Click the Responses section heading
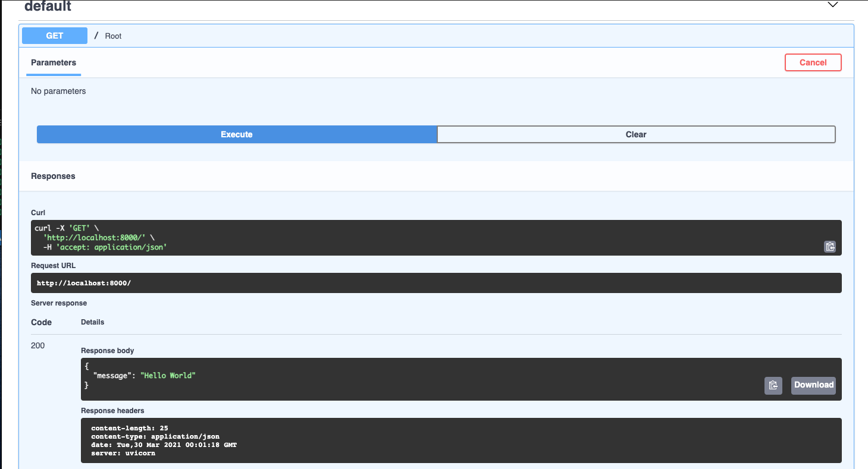Viewport: 868px width, 469px height. pyautogui.click(x=53, y=176)
